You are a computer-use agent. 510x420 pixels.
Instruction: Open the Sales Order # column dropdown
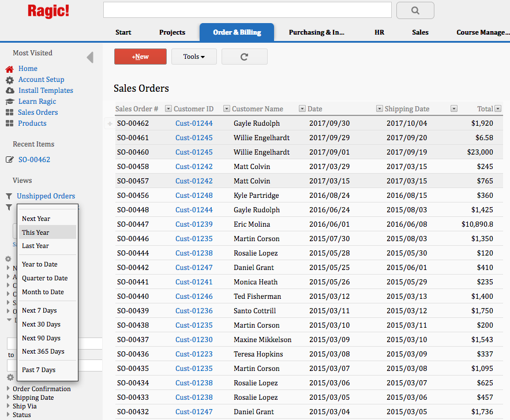(168, 108)
